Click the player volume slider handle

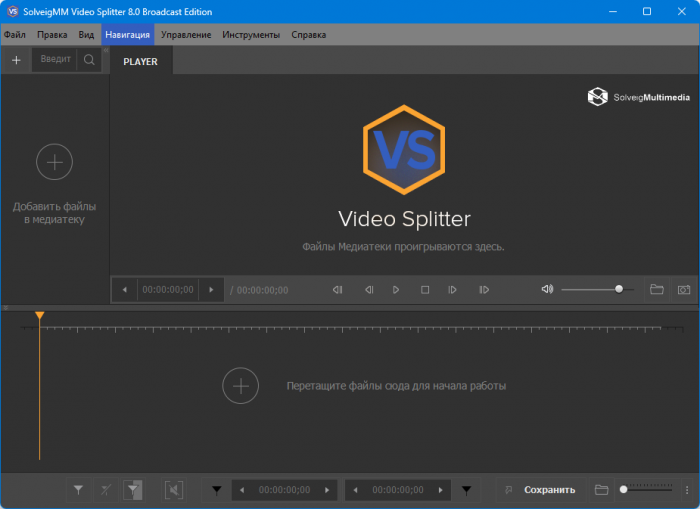(x=619, y=289)
